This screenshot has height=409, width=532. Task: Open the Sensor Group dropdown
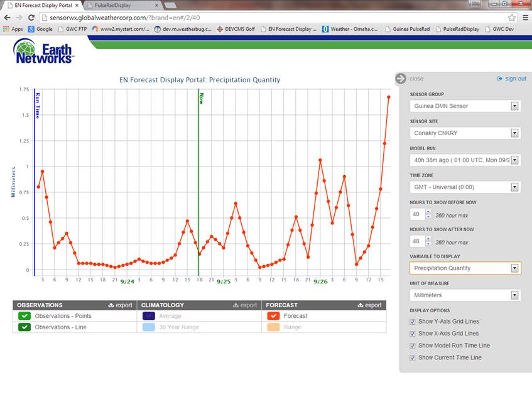(465, 106)
